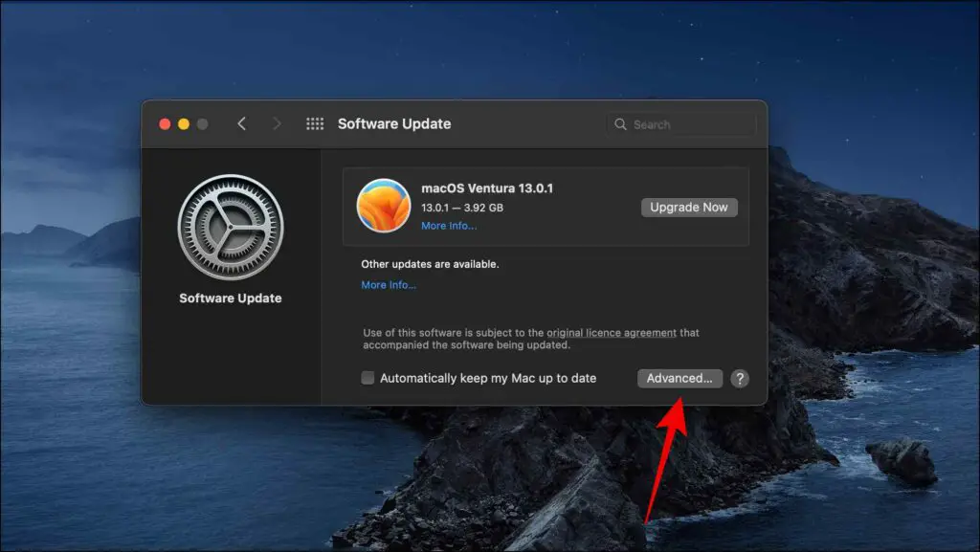This screenshot has width=980, height=552.
Task: Click the large Software Update gear icon
Action: 230,227
